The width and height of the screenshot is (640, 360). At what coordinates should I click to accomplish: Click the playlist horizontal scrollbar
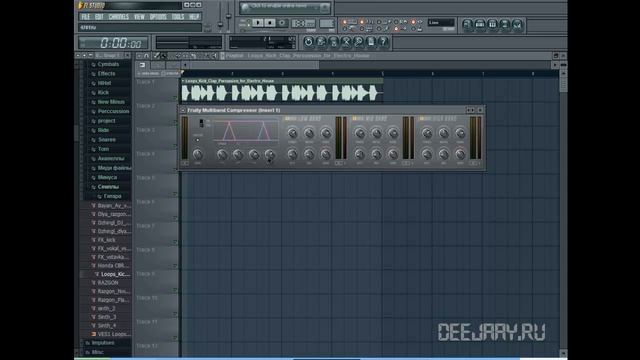point(254,65)
